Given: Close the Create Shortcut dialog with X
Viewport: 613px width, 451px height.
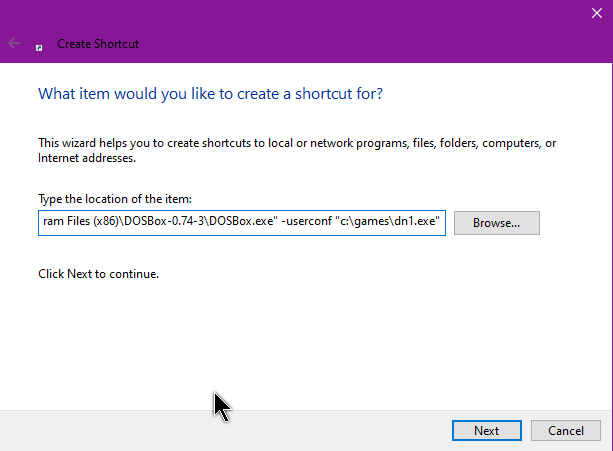Looking at the screenshot, I should (597, 13).
